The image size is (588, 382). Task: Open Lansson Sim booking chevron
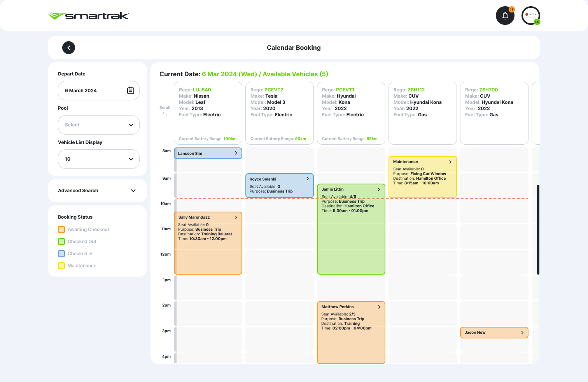point(236,153)
